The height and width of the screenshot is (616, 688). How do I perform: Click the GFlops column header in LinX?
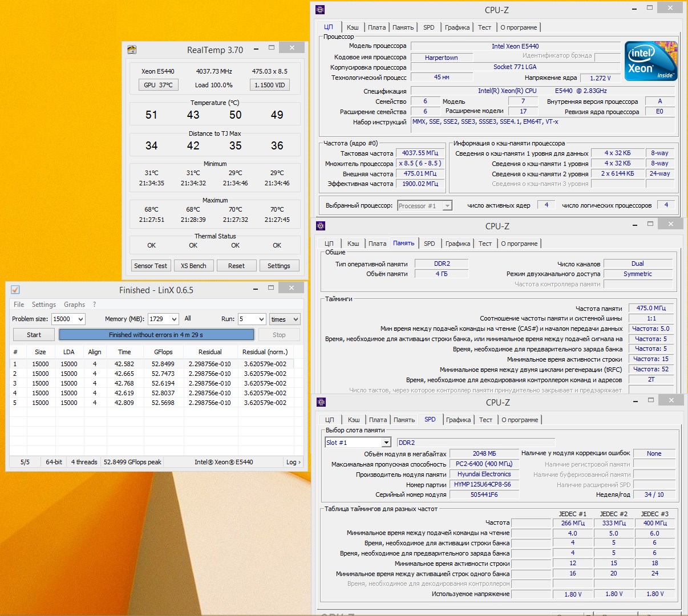pos(163,352)
